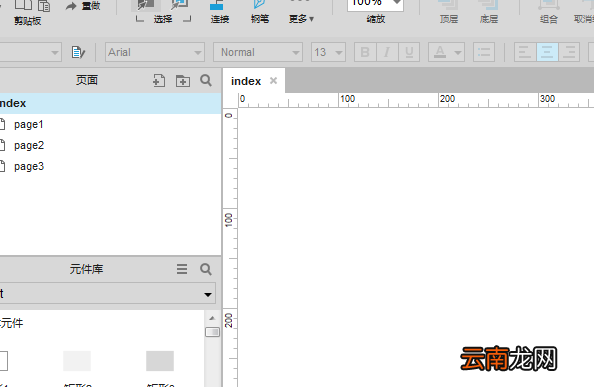Select the connect (连接) tool
Screen dimensions: 594x387
click(x=219, y=12)
